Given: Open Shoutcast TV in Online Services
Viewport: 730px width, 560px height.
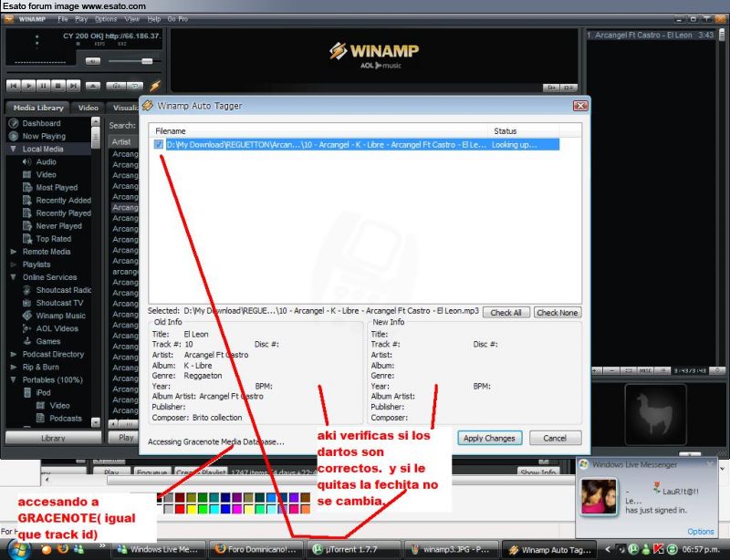Looking at the screenshot, I should (x=59, y=303).
